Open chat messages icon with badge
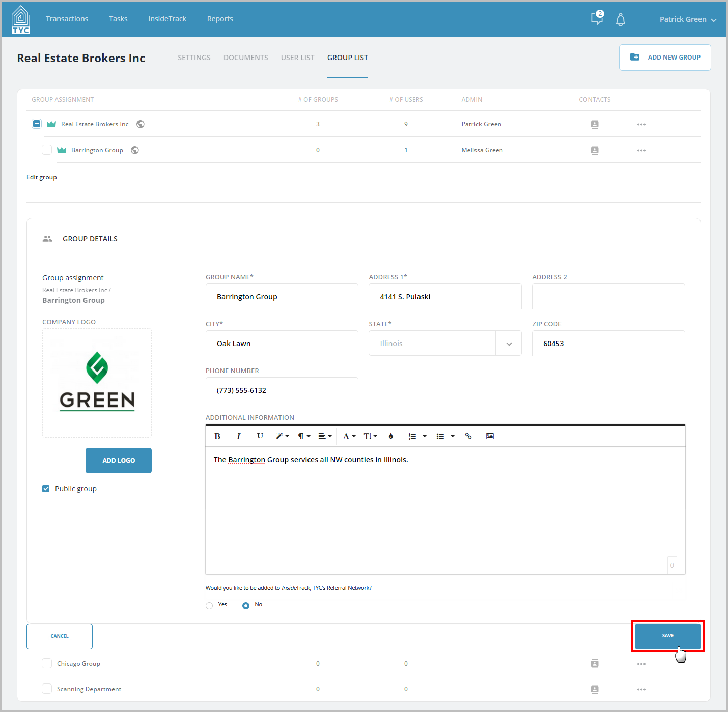The image size is (728, 712). (x=597, y=18)
